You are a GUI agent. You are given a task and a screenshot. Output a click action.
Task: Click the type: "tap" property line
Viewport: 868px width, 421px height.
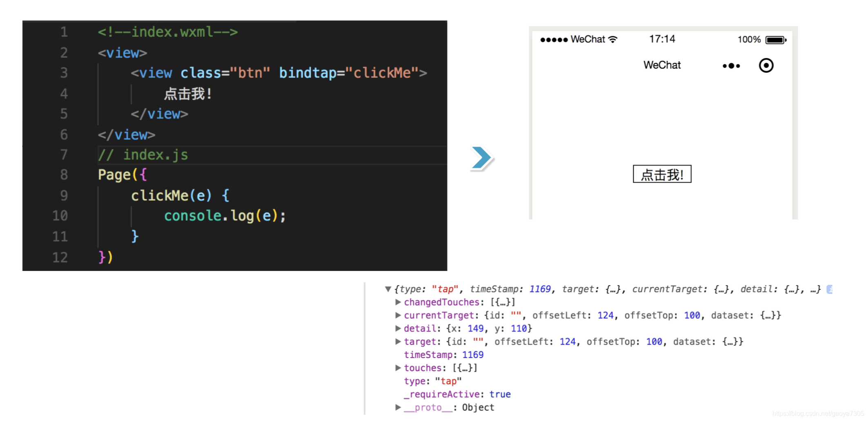(432, 381)
